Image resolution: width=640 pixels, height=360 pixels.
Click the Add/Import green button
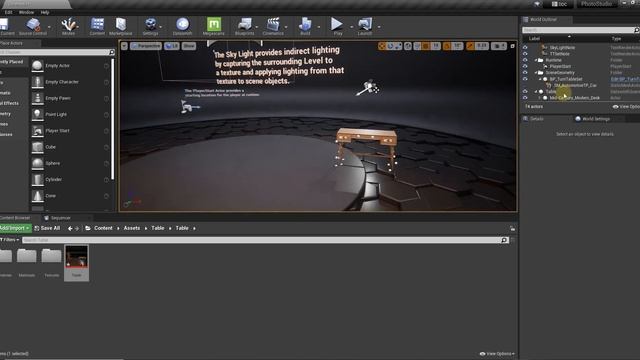(15, 228)
